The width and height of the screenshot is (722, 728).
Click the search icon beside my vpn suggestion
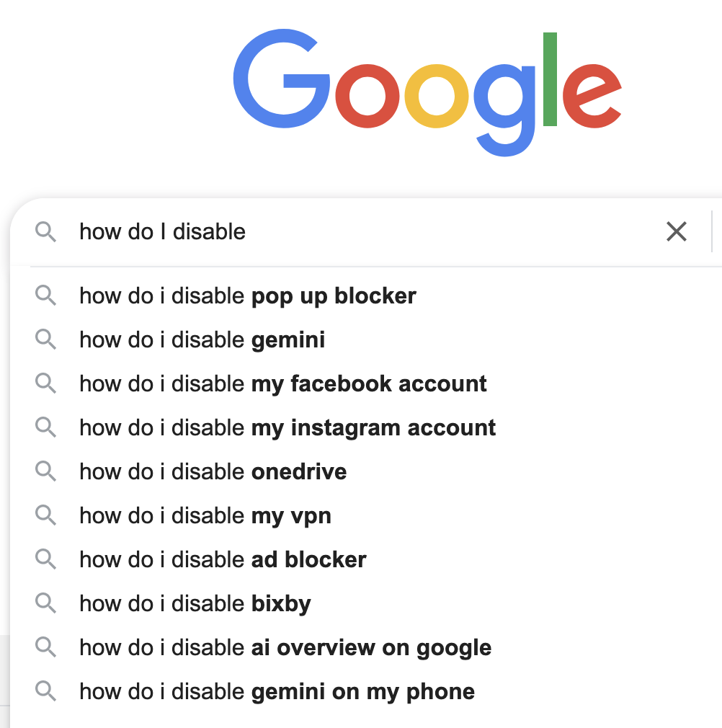[45, 515]
